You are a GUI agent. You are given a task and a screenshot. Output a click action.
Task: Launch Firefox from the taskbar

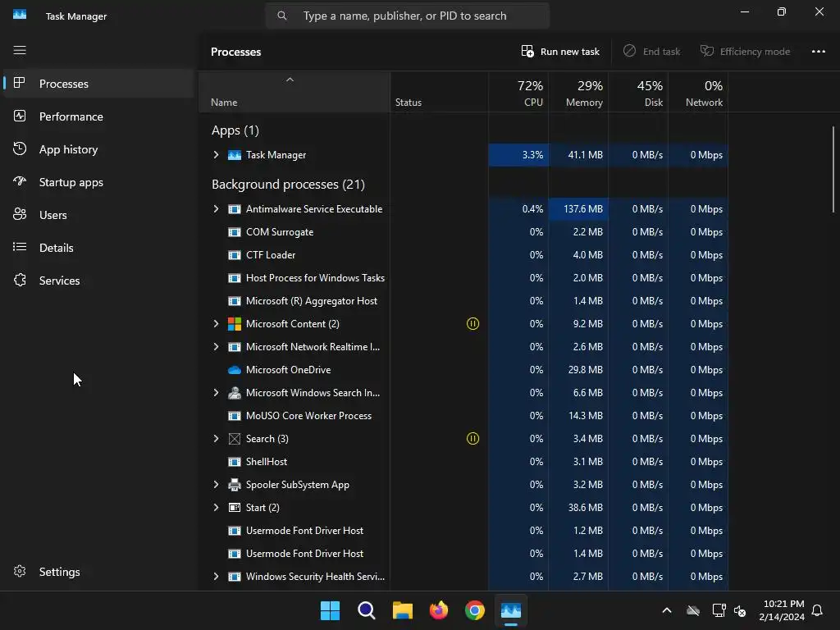(439, 610)
